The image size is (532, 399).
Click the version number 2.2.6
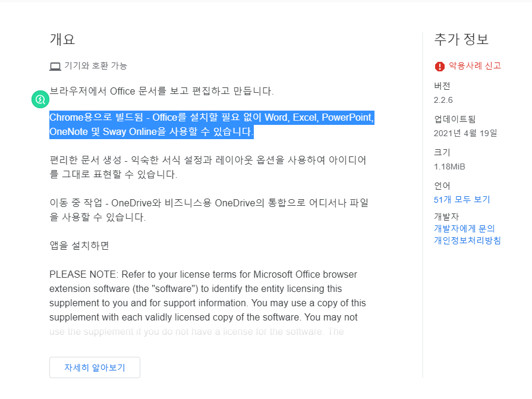(x=442, y=99)
